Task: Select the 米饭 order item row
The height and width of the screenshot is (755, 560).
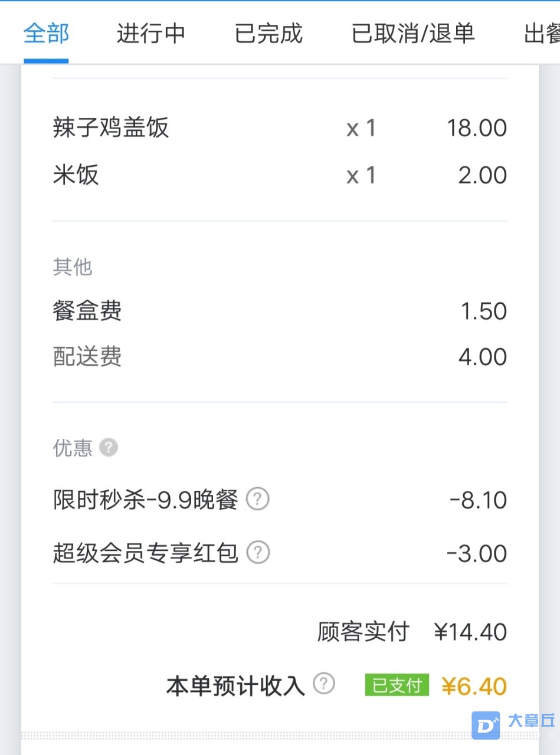Action: (x=280, y=175)
